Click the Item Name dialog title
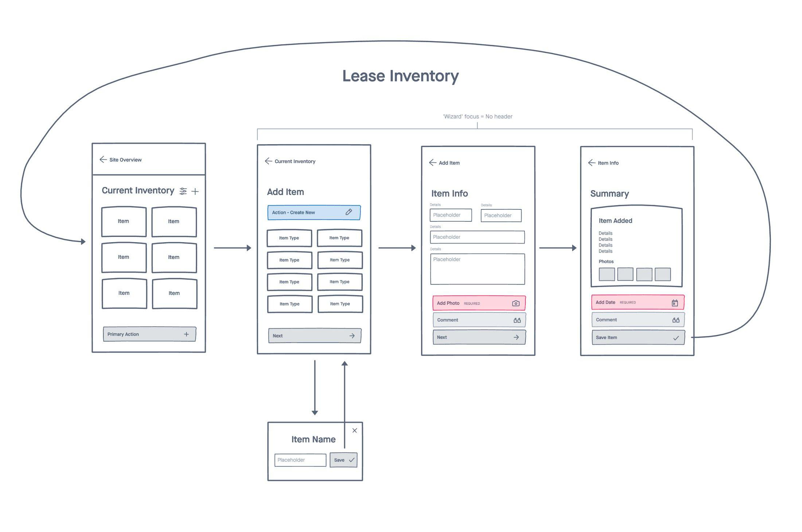The width and height of the screenshot is (802, 532). click(314, 439)
